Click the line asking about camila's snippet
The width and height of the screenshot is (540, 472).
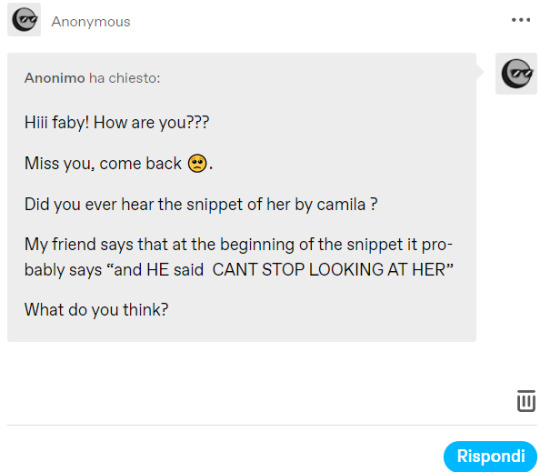coord(201,204)
